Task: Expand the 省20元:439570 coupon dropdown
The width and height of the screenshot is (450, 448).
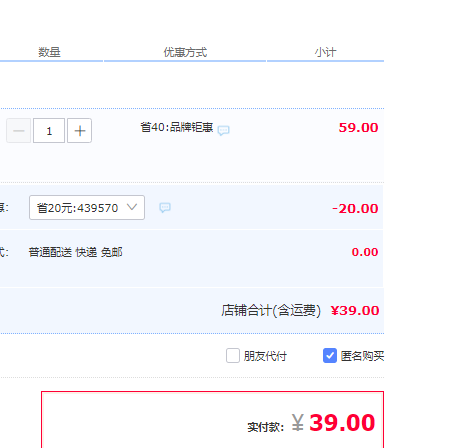Action: (x=87, y=208)
